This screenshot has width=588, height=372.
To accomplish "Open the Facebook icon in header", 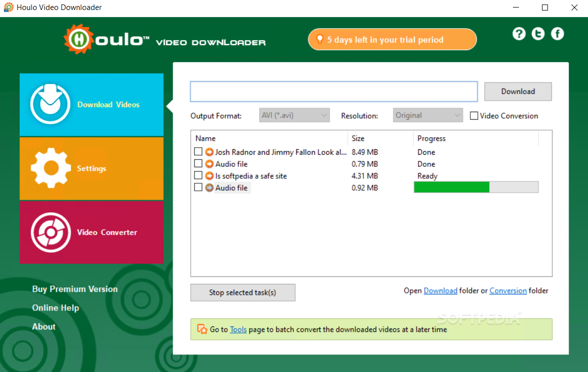I will pos(557,34).
